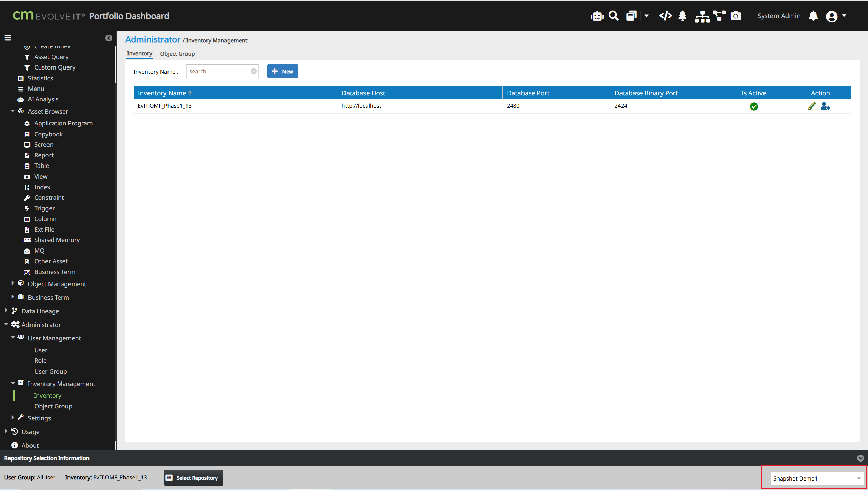
Task: Open the Snapshot Demo1 dropdown
Action: pyautogui.click(x=817, y=478)
